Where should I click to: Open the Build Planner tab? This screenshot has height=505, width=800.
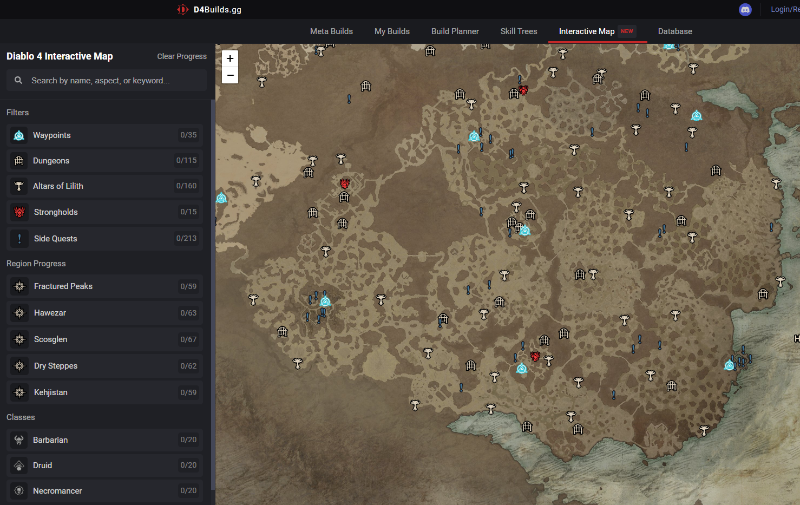click(455, 31)
